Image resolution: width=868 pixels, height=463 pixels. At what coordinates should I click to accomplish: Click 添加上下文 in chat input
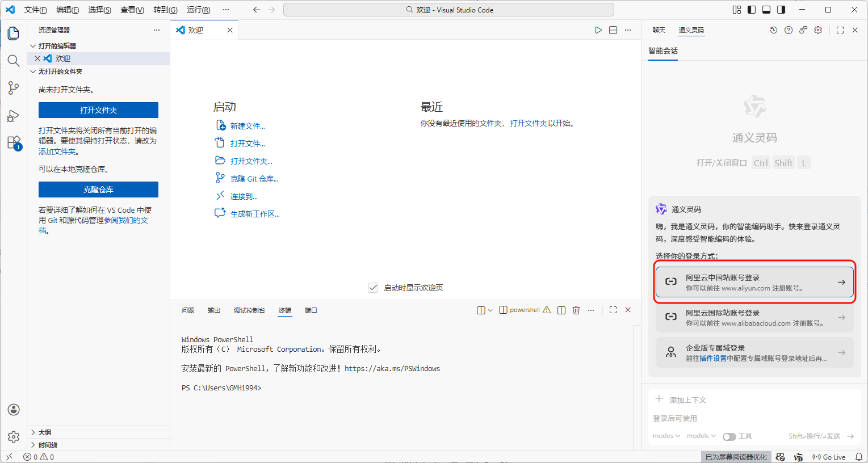point(681,399)
